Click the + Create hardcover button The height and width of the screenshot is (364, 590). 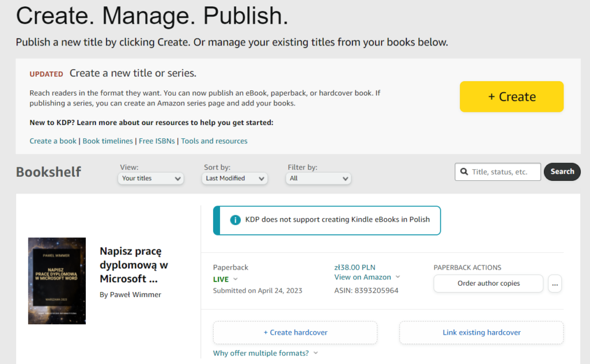pos(295,332)
